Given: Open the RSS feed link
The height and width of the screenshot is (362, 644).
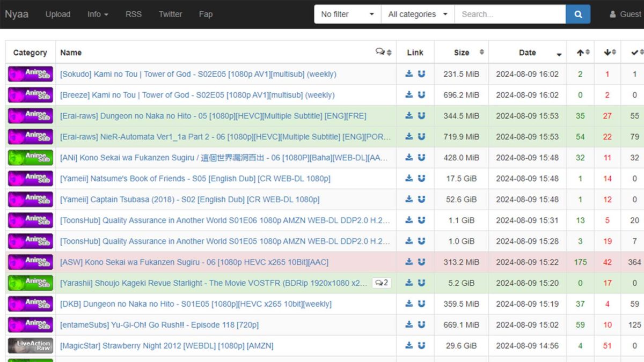Looking at the screenshot, I should (x=134, y=14).
